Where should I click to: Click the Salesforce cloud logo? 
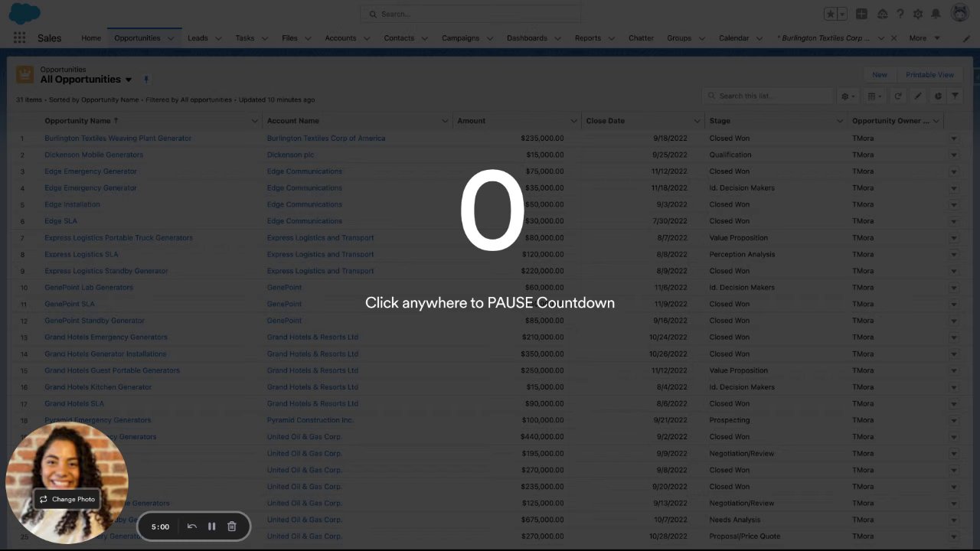click(24, 13)
